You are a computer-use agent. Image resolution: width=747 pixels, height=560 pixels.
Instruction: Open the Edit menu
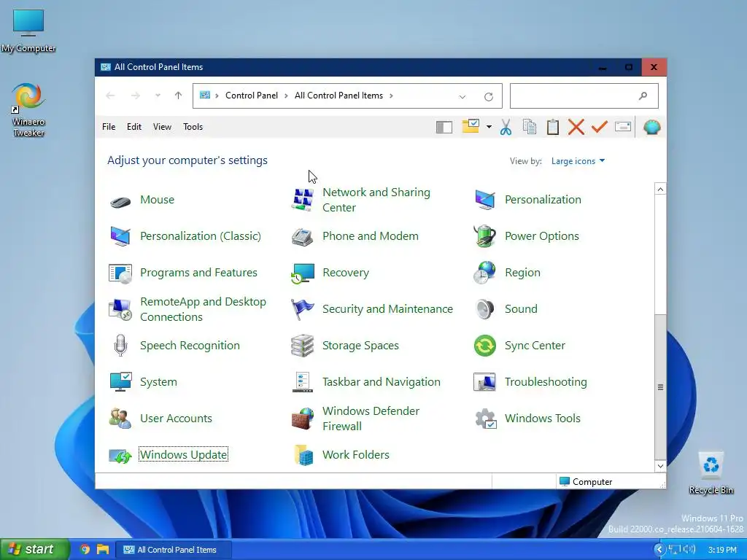pyautogui.click(x=134, y=127)
